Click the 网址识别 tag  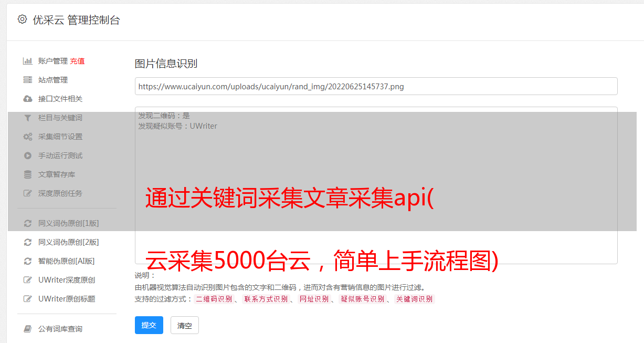(314, 299)
